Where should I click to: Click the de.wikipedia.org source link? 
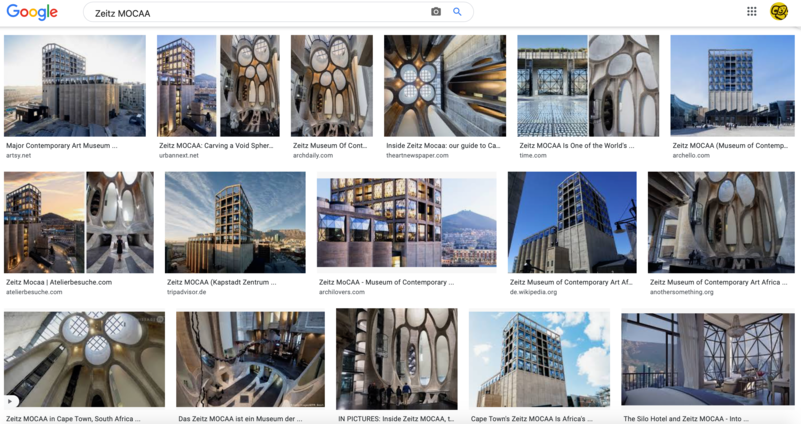pos(538,292)
